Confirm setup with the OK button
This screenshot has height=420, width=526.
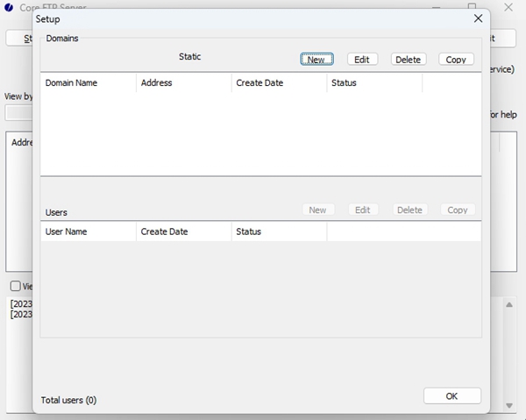coord(451,395)
